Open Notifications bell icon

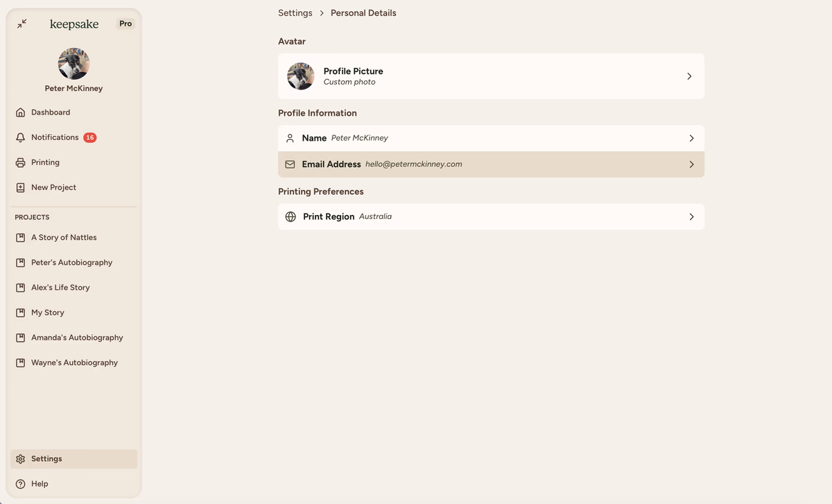coord(21,138)
